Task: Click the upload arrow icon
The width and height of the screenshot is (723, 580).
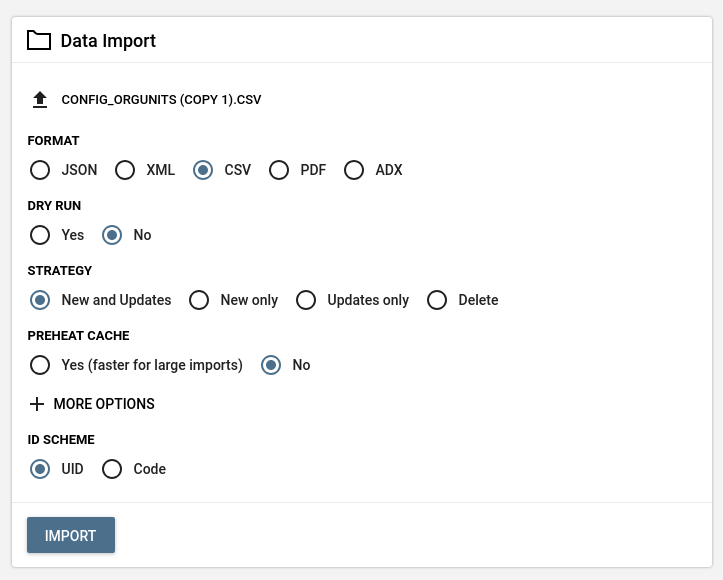Action: click(x=40, y=100)
